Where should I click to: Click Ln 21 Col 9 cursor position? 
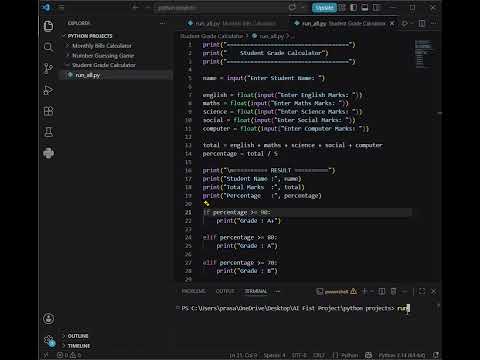point(243,356)
